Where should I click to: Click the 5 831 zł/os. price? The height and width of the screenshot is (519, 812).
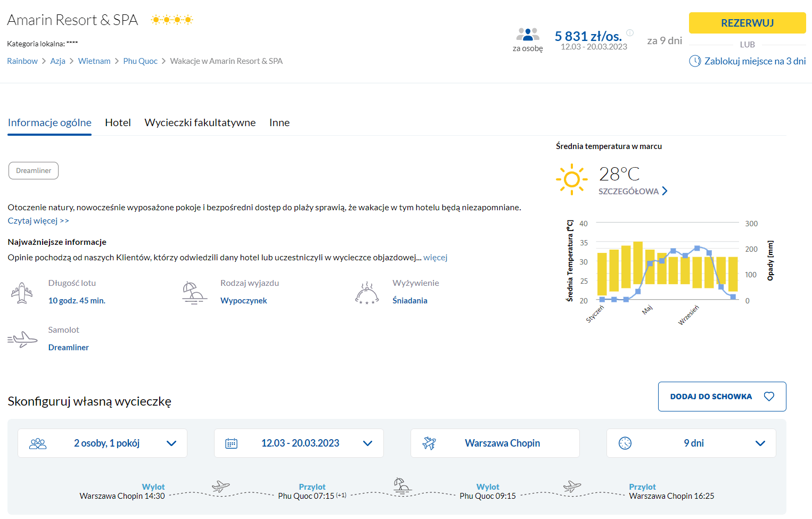coord(588,36)
